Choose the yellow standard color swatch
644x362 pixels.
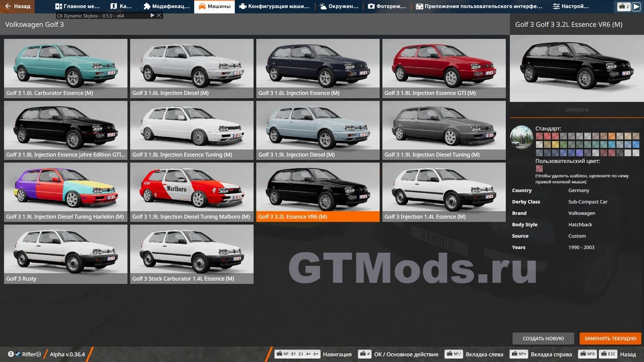pos(555,144)
